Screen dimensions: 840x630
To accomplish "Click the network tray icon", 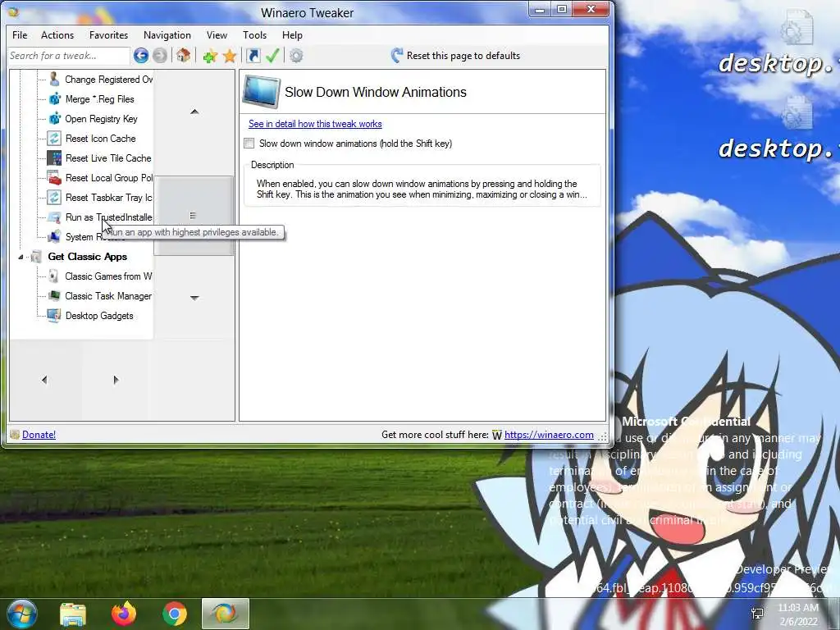I will tap(757, 614).
